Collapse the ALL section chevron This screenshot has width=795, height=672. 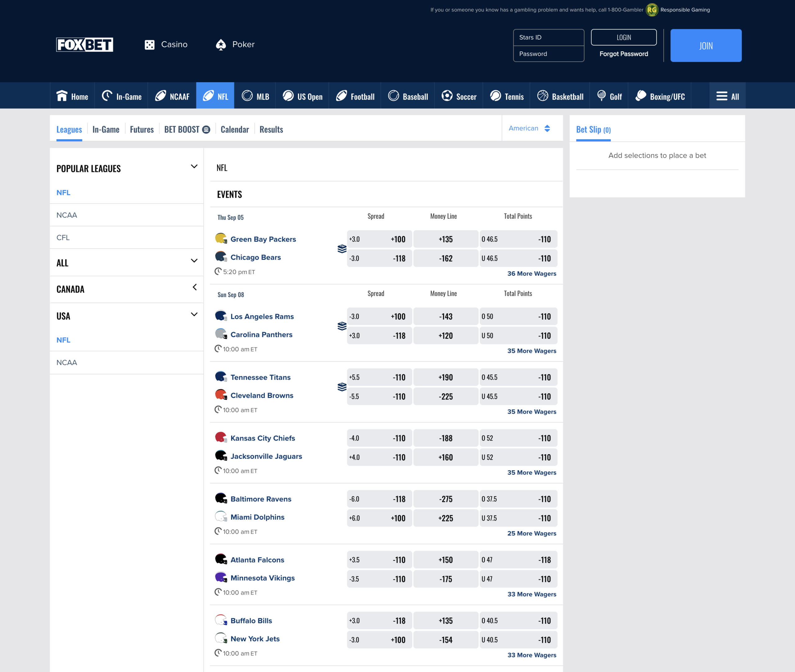(x=194, y=261)
